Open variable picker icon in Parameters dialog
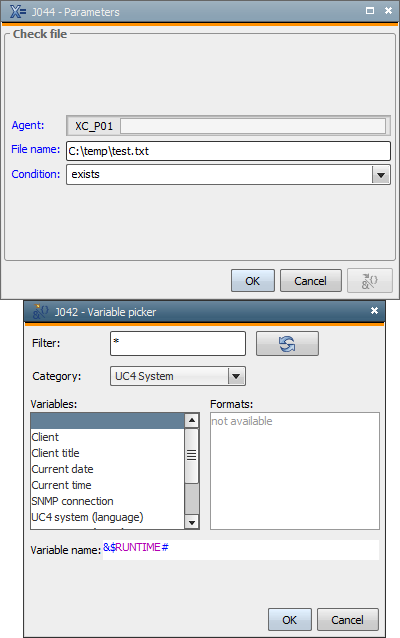 click(369, 280)
